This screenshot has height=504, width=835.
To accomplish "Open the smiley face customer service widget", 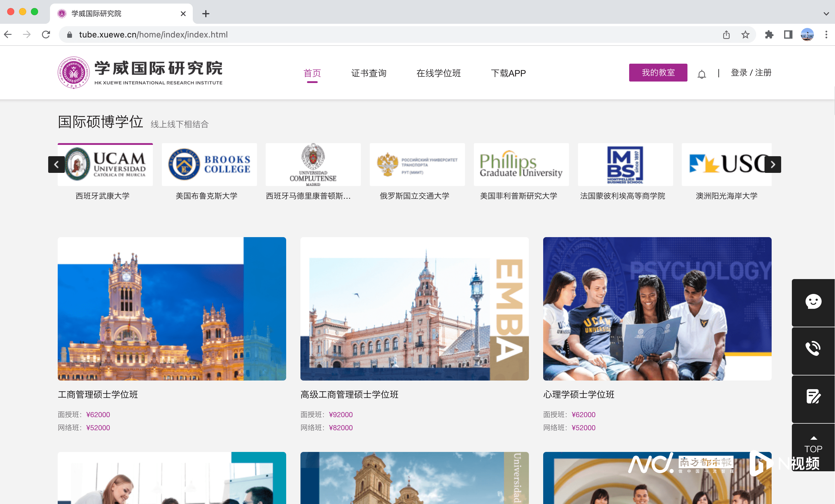I will point(813,302).
